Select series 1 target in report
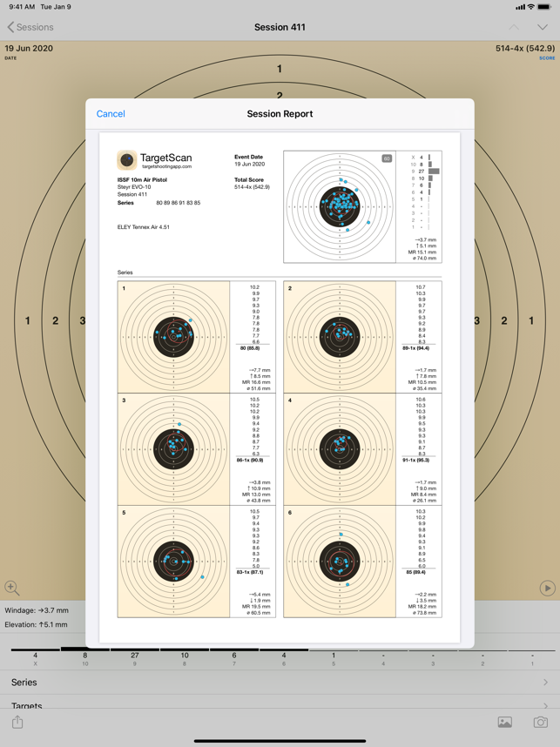Viewport: 560px width, 747px height. [173, 337]
